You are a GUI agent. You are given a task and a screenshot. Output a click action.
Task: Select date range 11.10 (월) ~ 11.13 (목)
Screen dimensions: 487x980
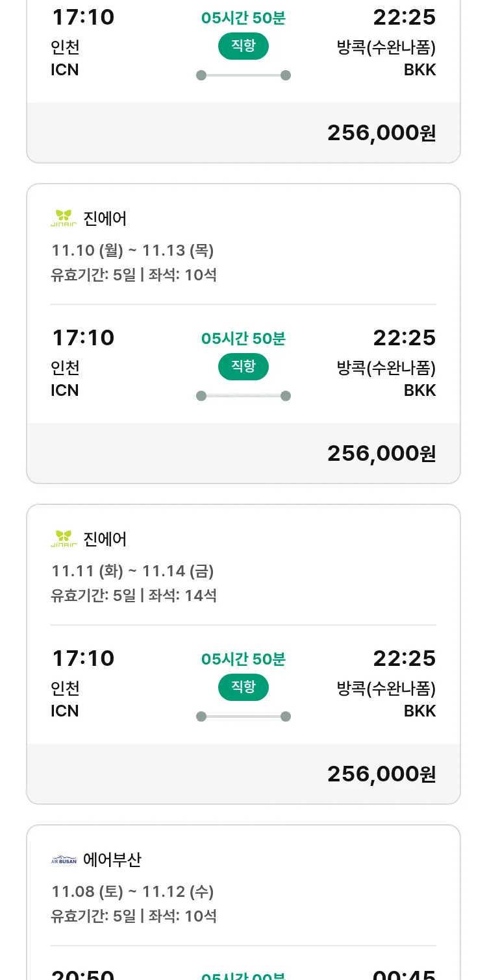[x=132, y=251]
